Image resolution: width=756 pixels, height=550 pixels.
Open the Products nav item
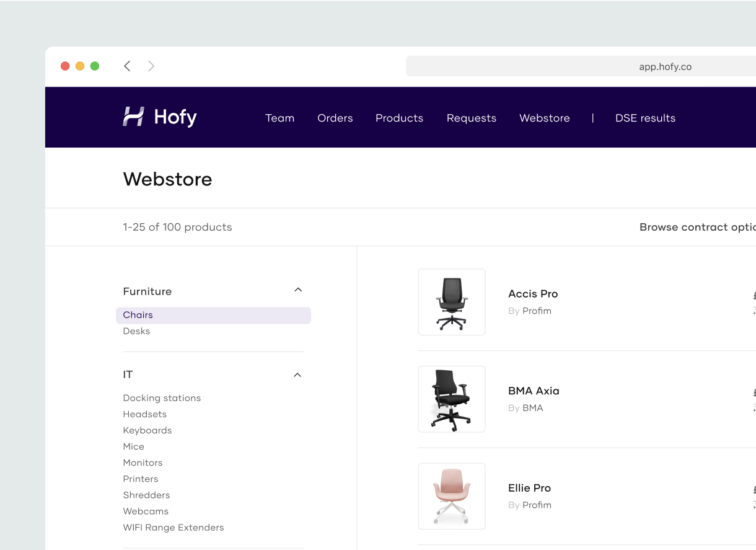coord(399,118)
